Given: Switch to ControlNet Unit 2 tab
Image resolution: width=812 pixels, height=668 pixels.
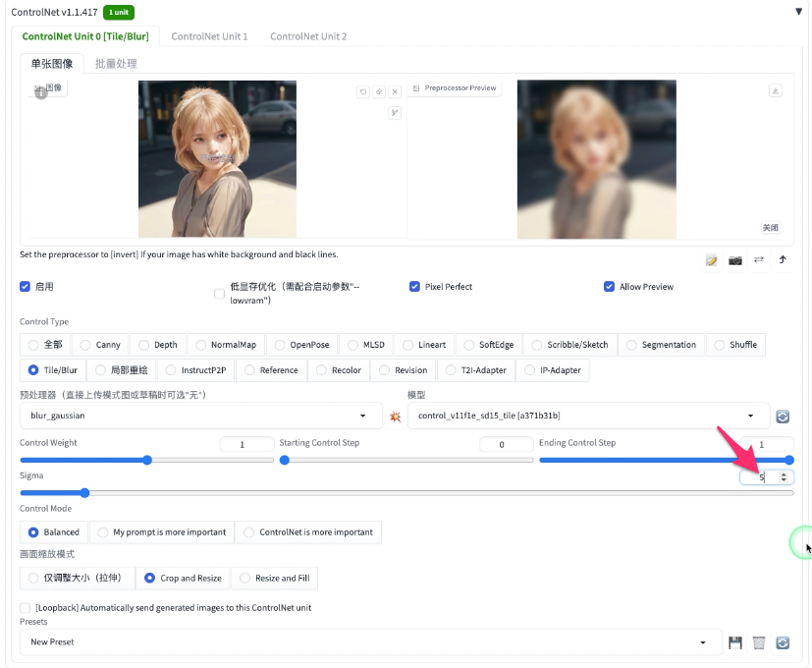Looking at the screenshot, I should tap(308, 36).
